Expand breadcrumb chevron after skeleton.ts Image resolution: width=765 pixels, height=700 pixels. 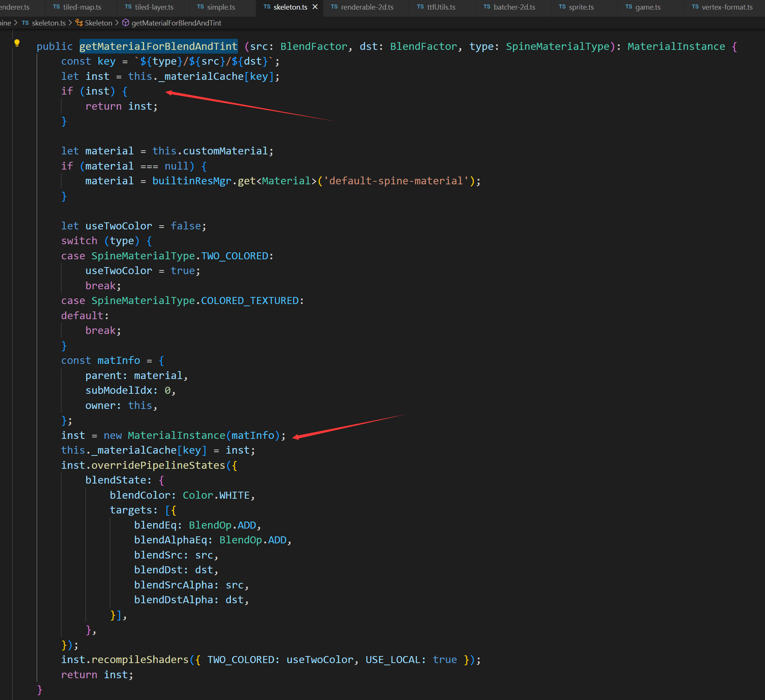click(70, 23)
